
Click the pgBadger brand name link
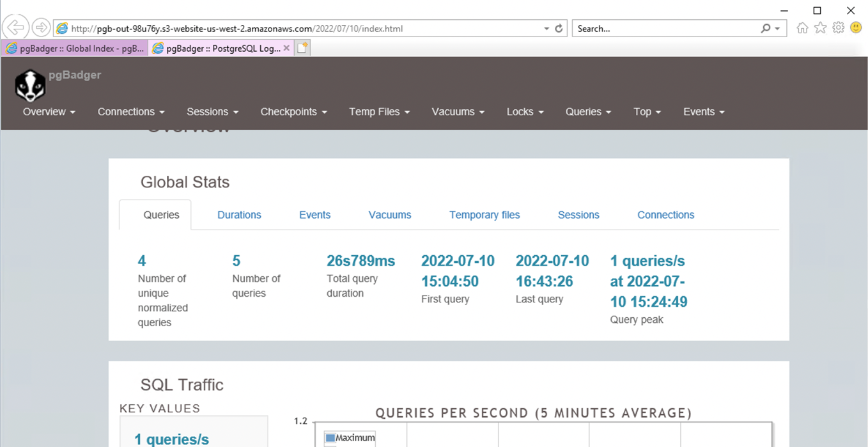[75, 75]
